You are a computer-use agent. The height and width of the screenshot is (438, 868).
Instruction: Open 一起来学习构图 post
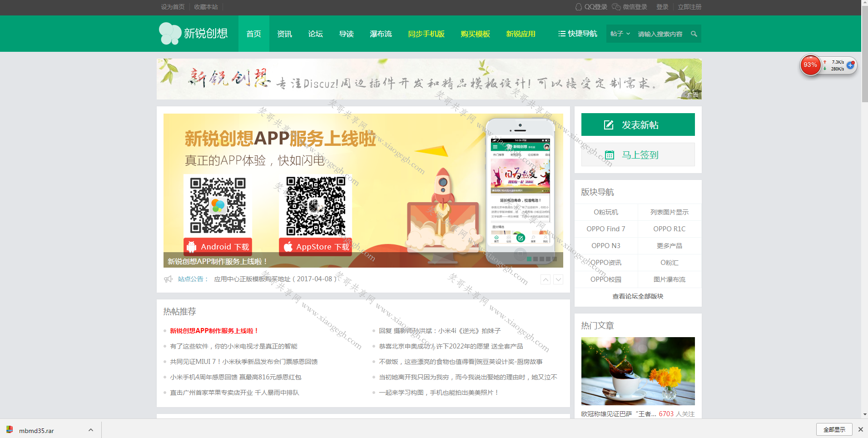pyautogui.click(x=439, y=393)
